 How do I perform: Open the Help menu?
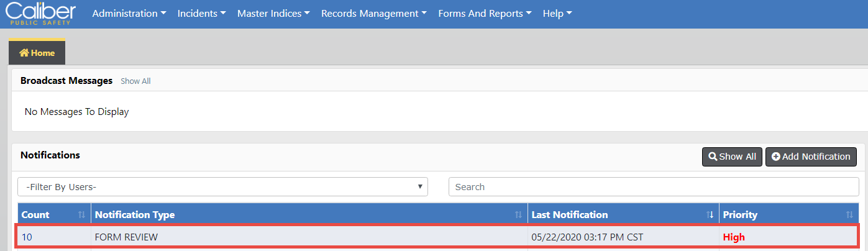coord(557,14)
